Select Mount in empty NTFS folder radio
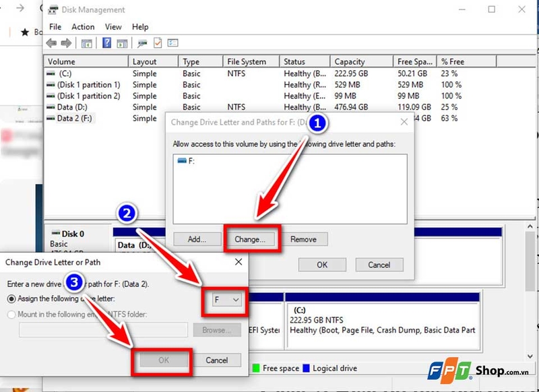Viewport: 539px width, 392px height. [11, 315]
